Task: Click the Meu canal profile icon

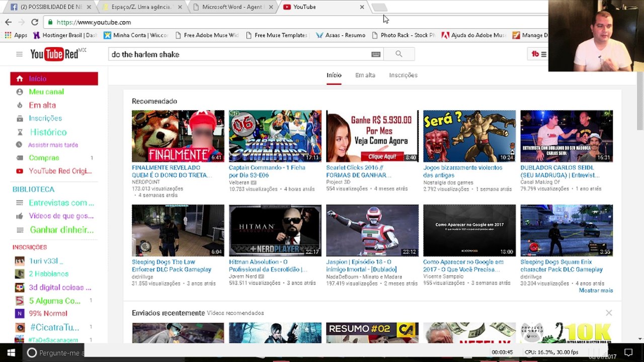Action: click(20, 92)
